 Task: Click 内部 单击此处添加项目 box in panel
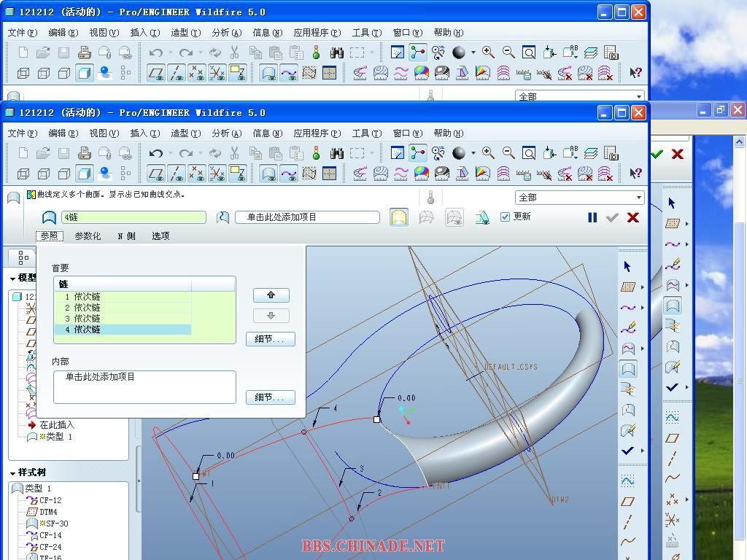[x=145, y=387]
